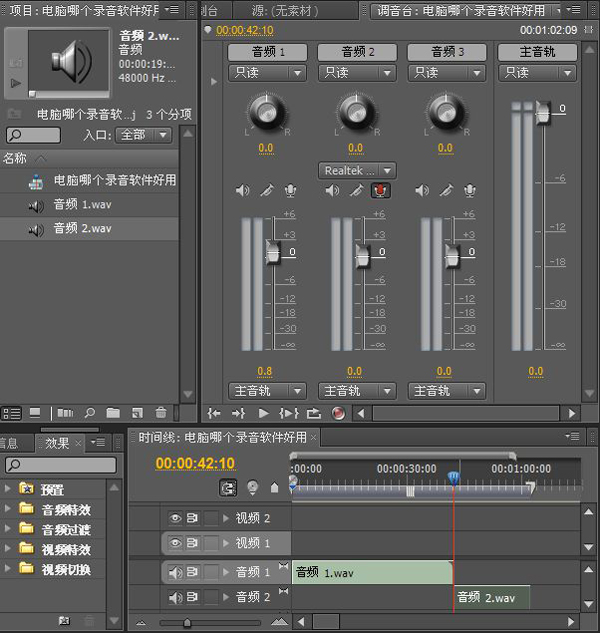The image size is (600, 633).
Task: Solo the 音频 2 mixer track
Action: (x=356, y=190)
